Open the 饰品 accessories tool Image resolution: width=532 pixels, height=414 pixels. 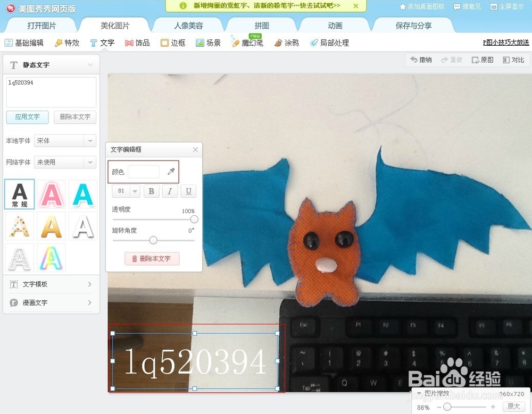click(x=137, y=43)
